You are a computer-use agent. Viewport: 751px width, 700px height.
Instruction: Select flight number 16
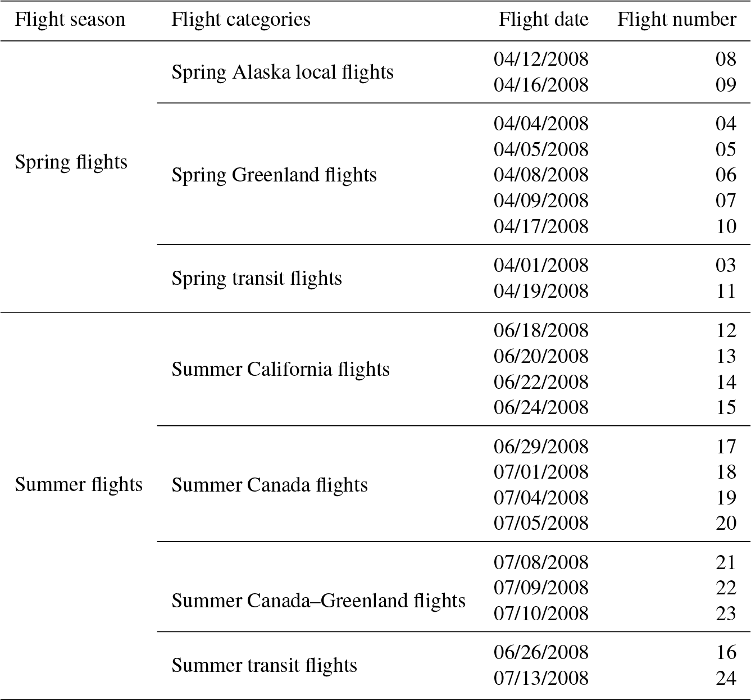pyautogui.click(x=726, y=652)
